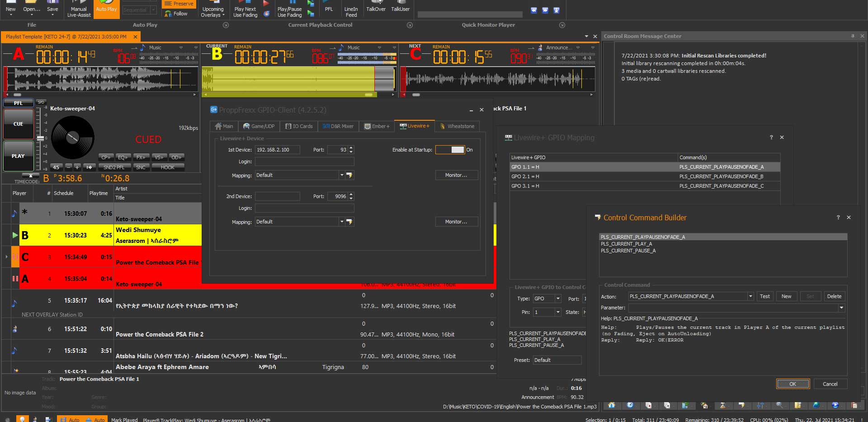868x422 pixels.
Task: Click the LineIn Feed toolbar button
Action: coord(351,9)
